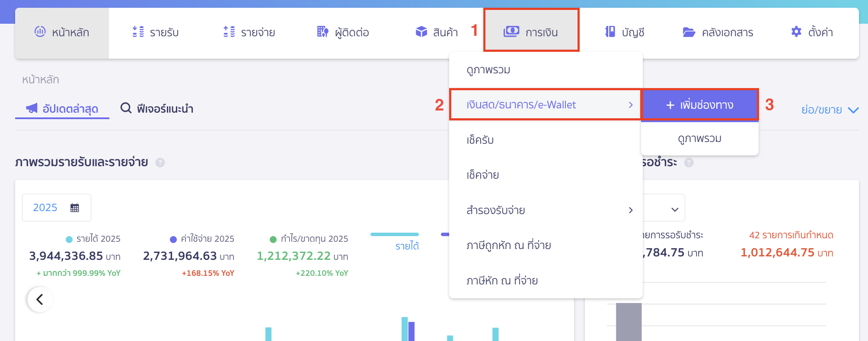Click the +168.15% YoY text
Viewport: 868px width, 341px height.
208,273
